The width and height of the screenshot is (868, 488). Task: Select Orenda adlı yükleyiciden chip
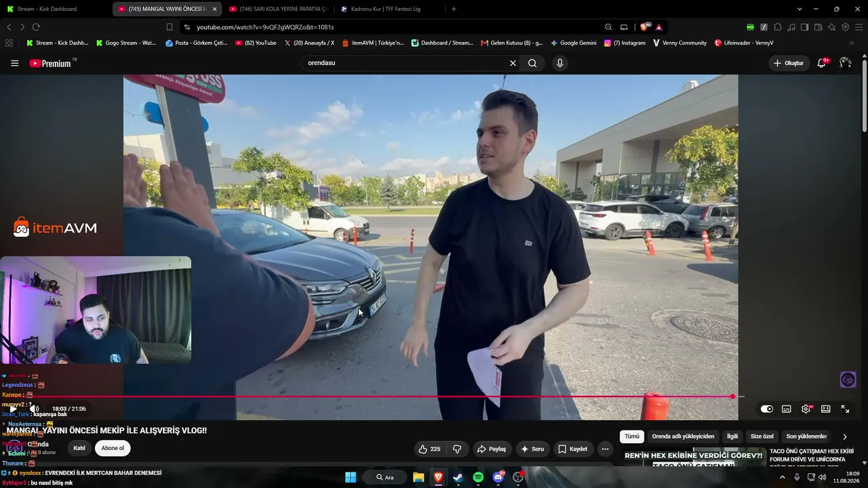tap(683, 436)
